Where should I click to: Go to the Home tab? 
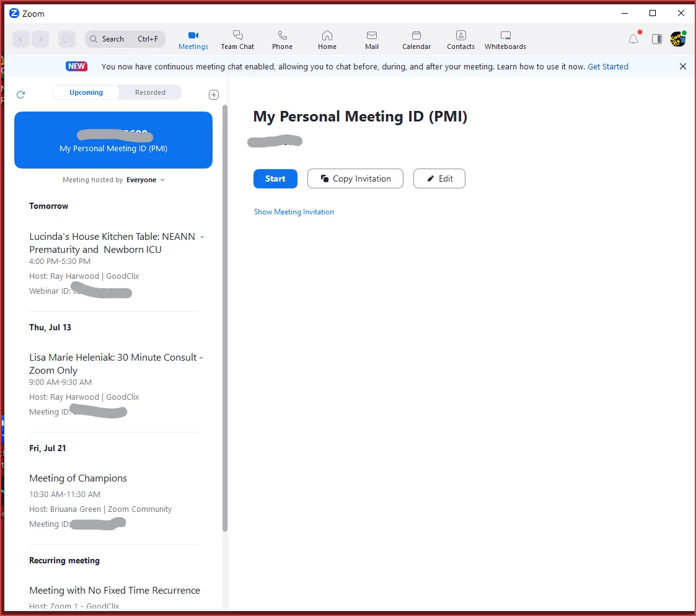point(327,40)
